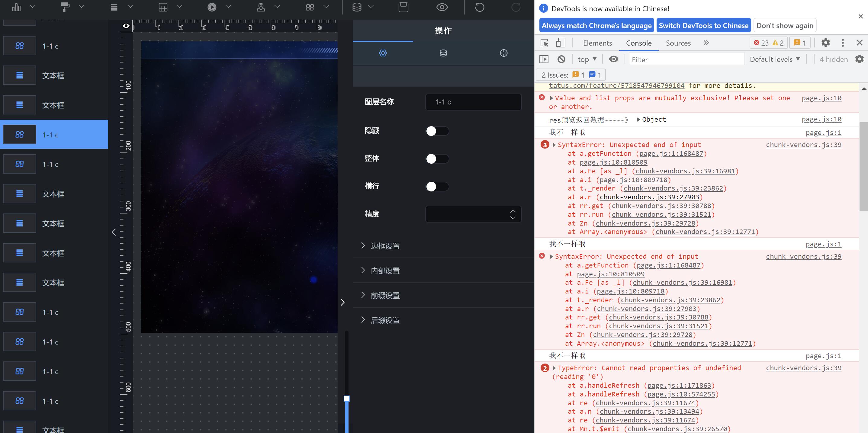
Task: Switch to data stack sub-tab
Action: pyautogui.click(x=443, y=53)
